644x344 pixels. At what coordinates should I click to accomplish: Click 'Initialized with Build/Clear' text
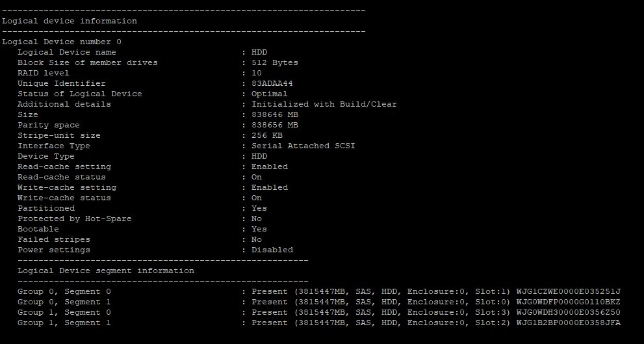click(324, 104)
